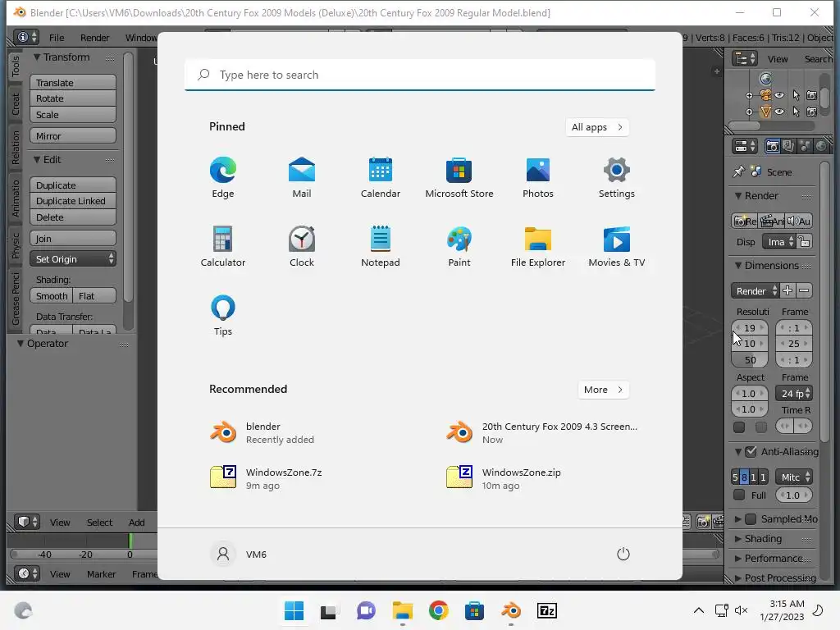Open the Marker menu in timeline header

coord(101,573)
